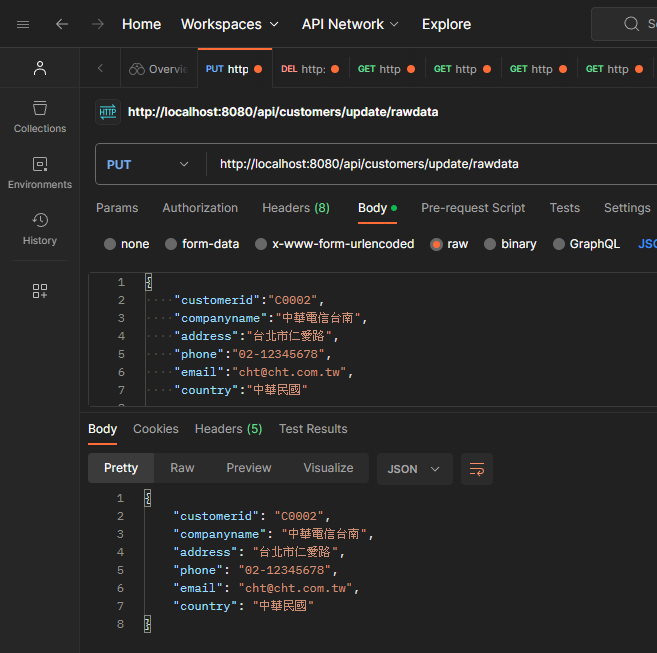Open response Headers (5) tab

point(228,429)
